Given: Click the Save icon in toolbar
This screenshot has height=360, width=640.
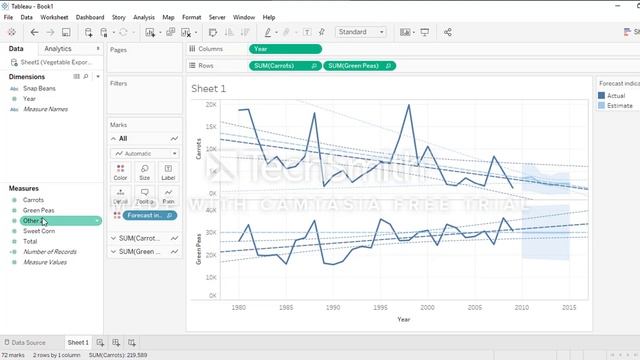Looking at the screenshot, I should (66, 32).
